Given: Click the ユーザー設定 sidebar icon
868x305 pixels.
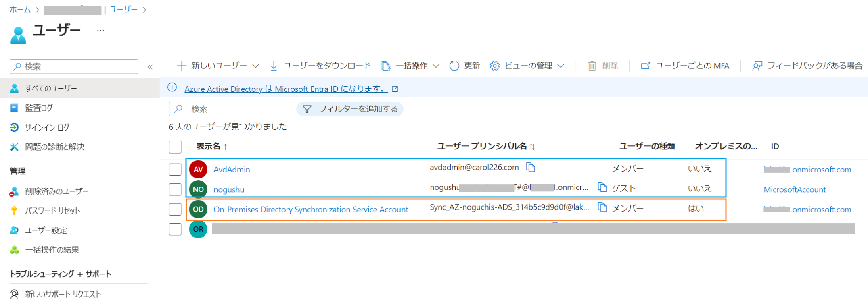Looking at the screenshot, I should pyautogui.click(x=14, y=230).
